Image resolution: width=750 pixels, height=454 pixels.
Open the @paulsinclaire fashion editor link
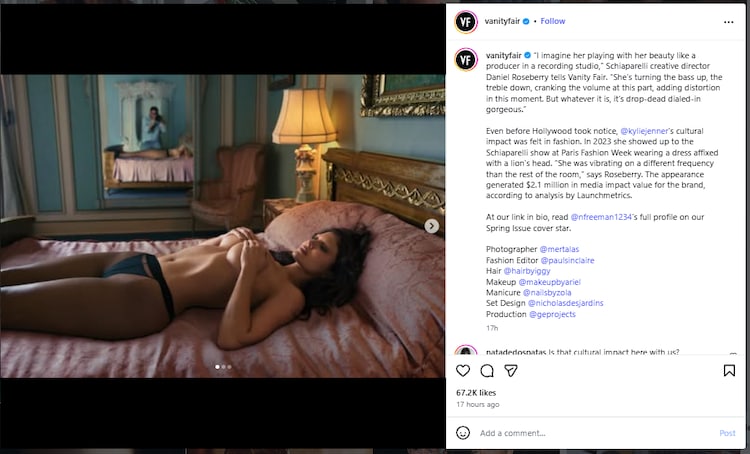567,260
